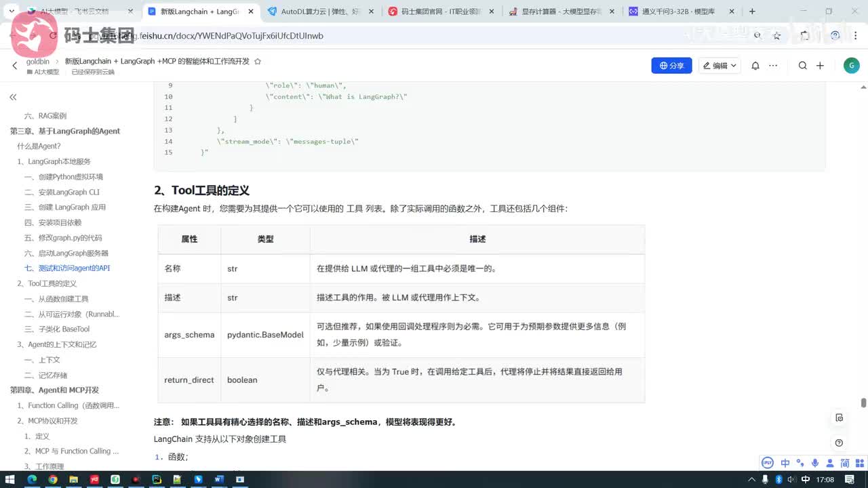Open PyCharm from the taskbar
This screenshot has height=488, width=868.
[x=157, y=479]
